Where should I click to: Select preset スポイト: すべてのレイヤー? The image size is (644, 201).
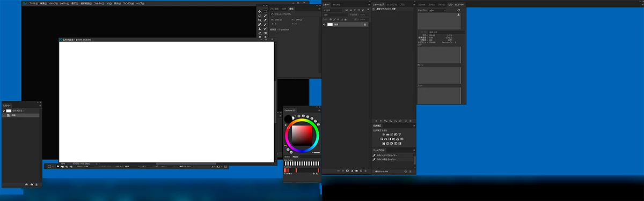[393, 155]
